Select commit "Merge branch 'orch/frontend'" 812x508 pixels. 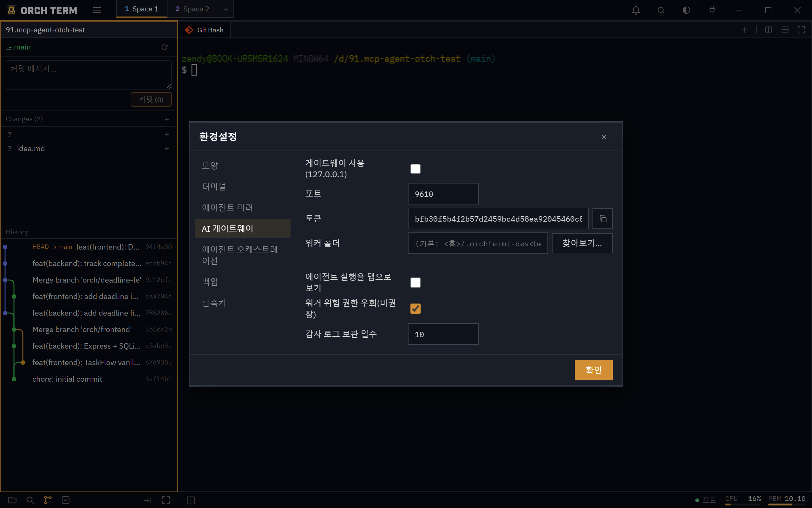(x=88, y=330)
